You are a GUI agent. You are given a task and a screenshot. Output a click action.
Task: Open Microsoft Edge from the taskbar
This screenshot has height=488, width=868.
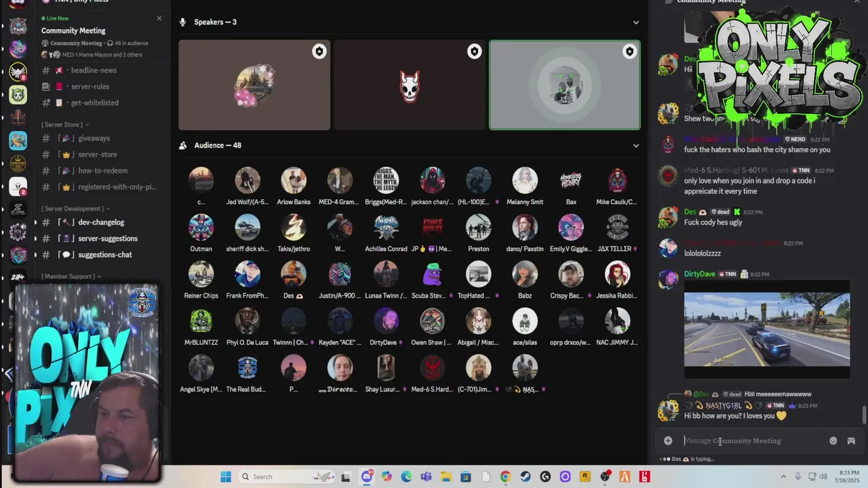coord(406,476)
